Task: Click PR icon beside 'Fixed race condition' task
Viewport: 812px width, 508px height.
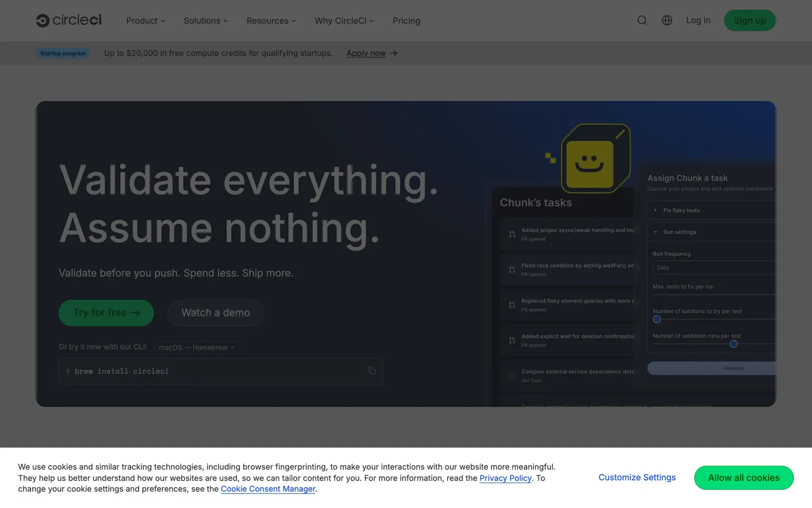Action: (512, 270)
